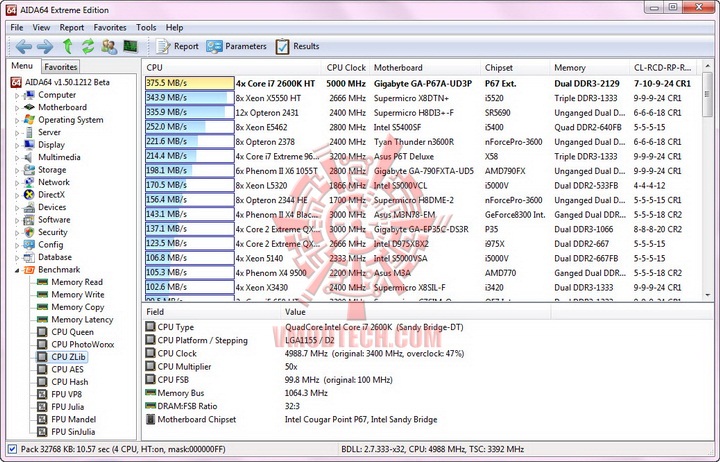
Task: Expand the Multimedia tree node
Action: point(17,158)
